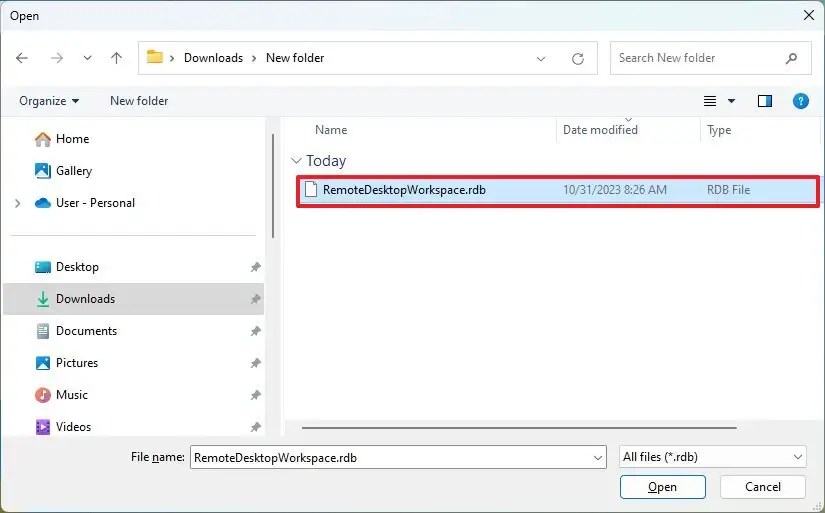Click the pin icon beside Pictures
825x513 pixels.
[x=255, y=363]
